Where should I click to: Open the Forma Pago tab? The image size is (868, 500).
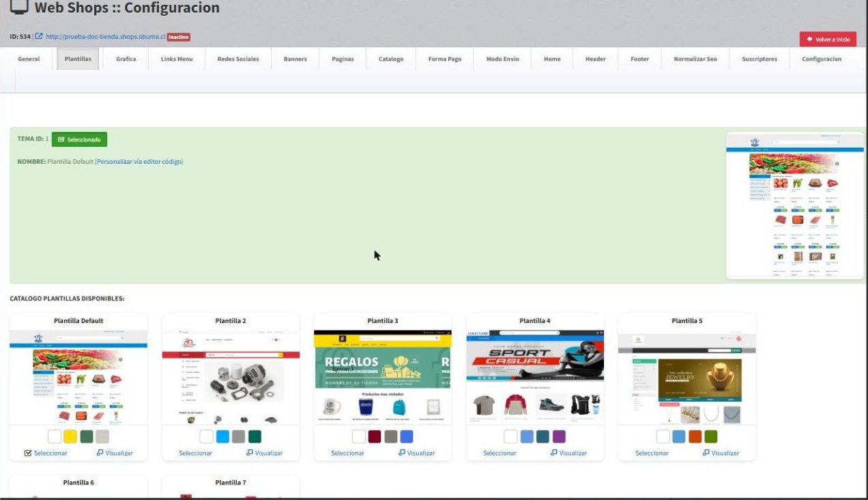click(445, 59)
